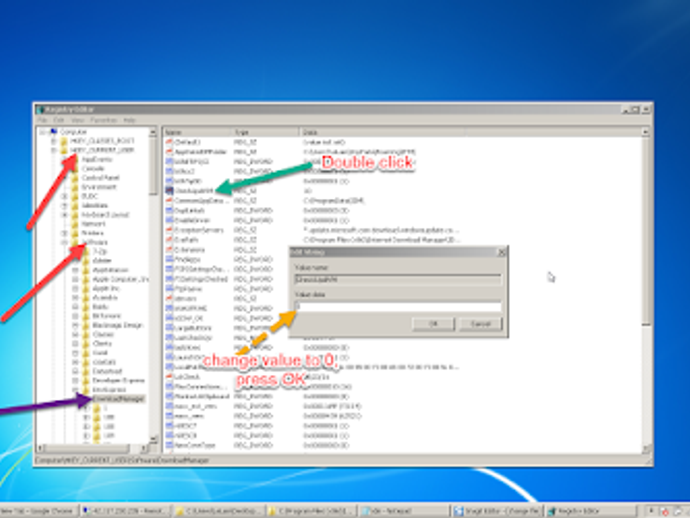This screenshot has height=518, width=690.
Task: Select the BitTorrent key
Action: point(107,316)
